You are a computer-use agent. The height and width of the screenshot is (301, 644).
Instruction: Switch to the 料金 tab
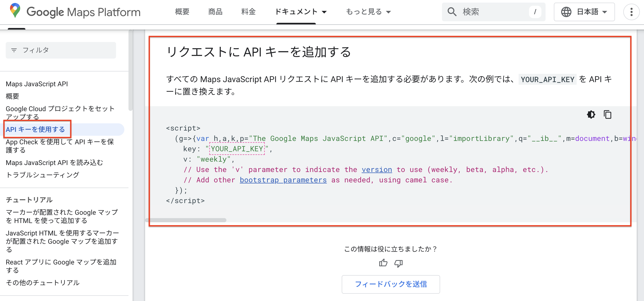pos(248,12)
